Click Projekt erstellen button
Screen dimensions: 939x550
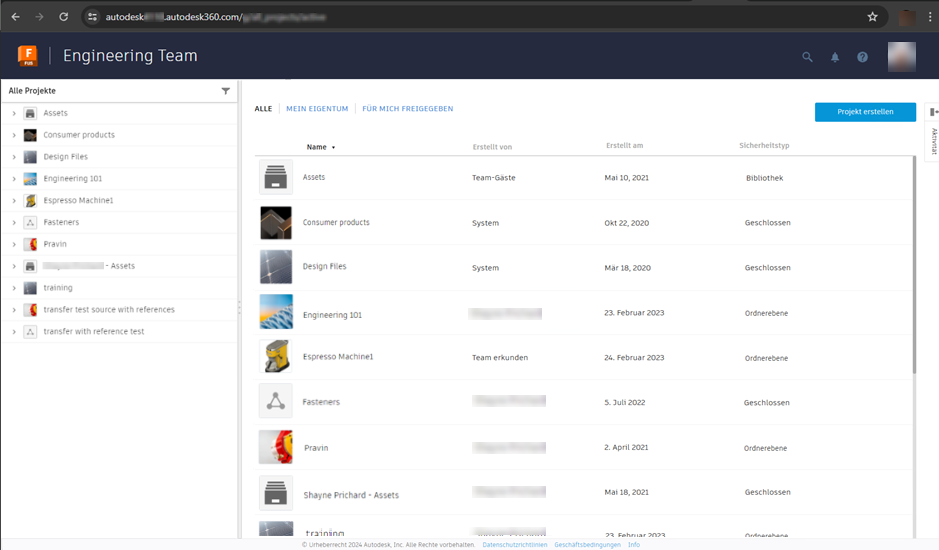(865, 112)
